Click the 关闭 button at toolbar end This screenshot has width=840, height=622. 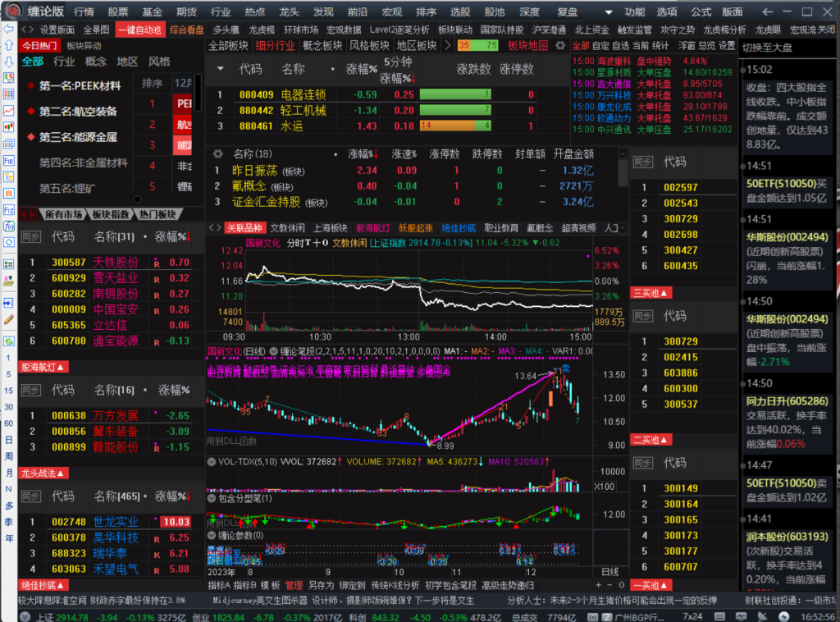[827, 30]
